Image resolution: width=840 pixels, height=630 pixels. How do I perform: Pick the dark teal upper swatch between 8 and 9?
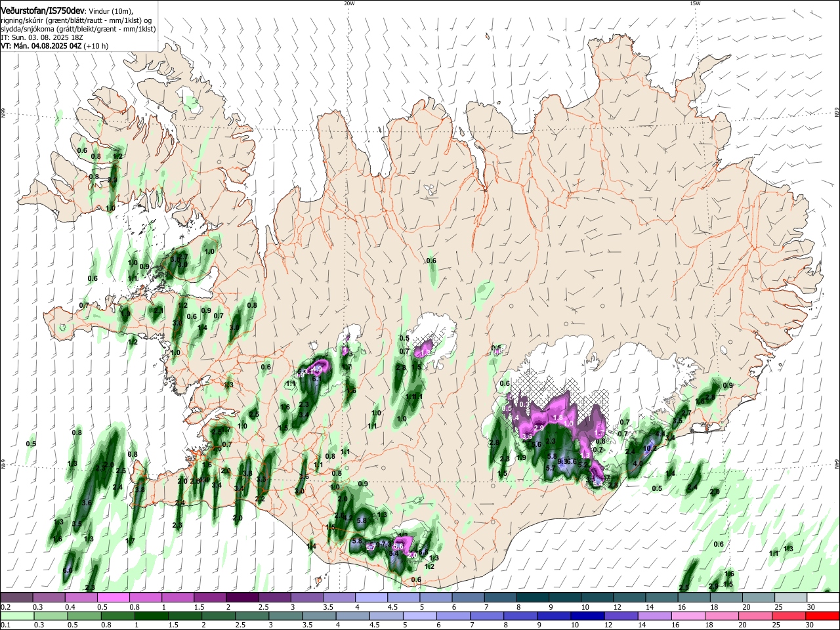point(532,597)
